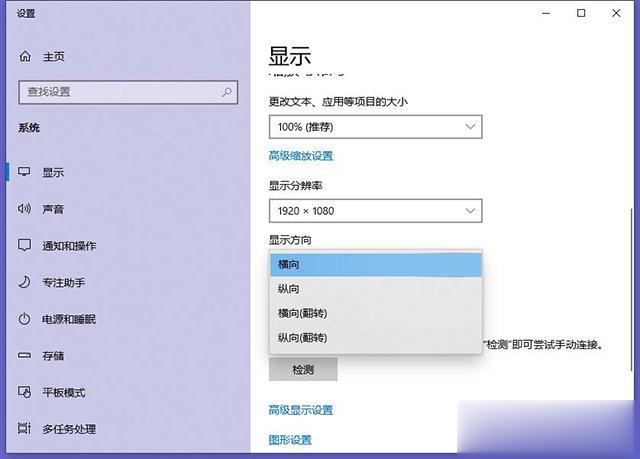
Task: Go to 声音 settings
Action: click(53, 209)
